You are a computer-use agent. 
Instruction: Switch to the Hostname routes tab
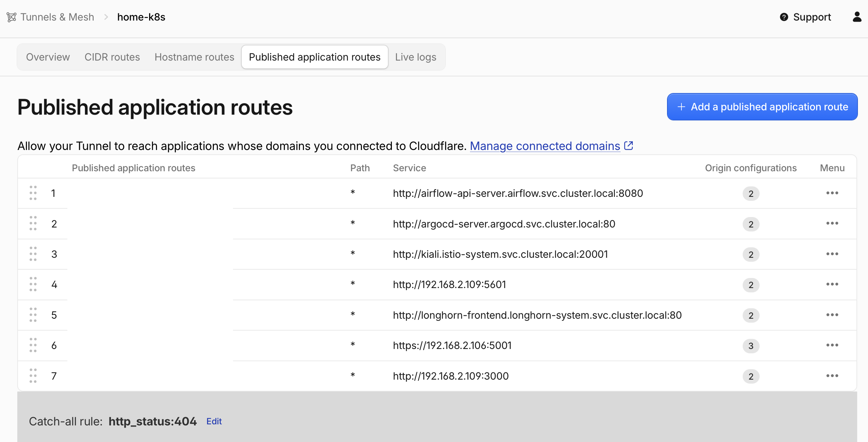pyautogui.click(x=194, y=57)
